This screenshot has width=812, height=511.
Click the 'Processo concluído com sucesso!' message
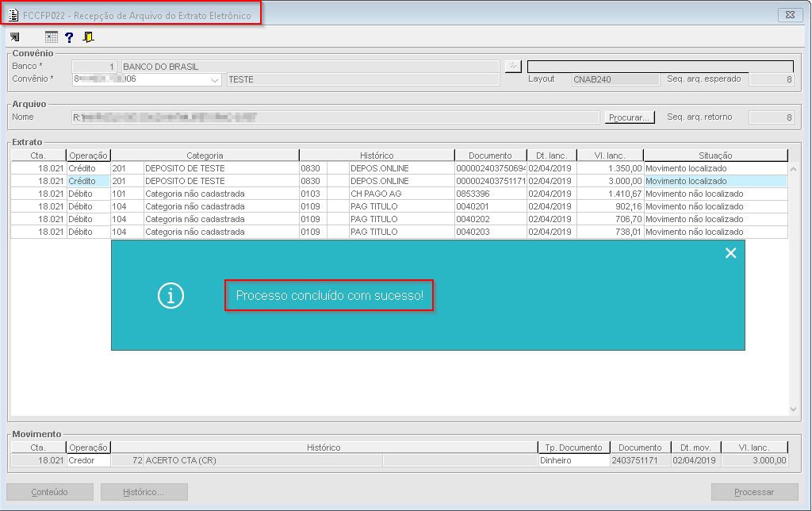coord(330,295)
